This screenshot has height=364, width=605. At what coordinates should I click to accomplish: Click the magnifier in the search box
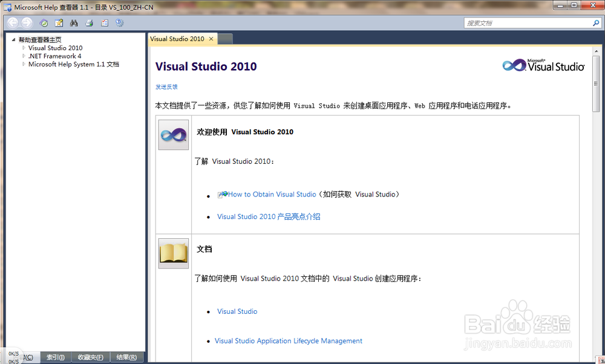[x=597, y=22]
